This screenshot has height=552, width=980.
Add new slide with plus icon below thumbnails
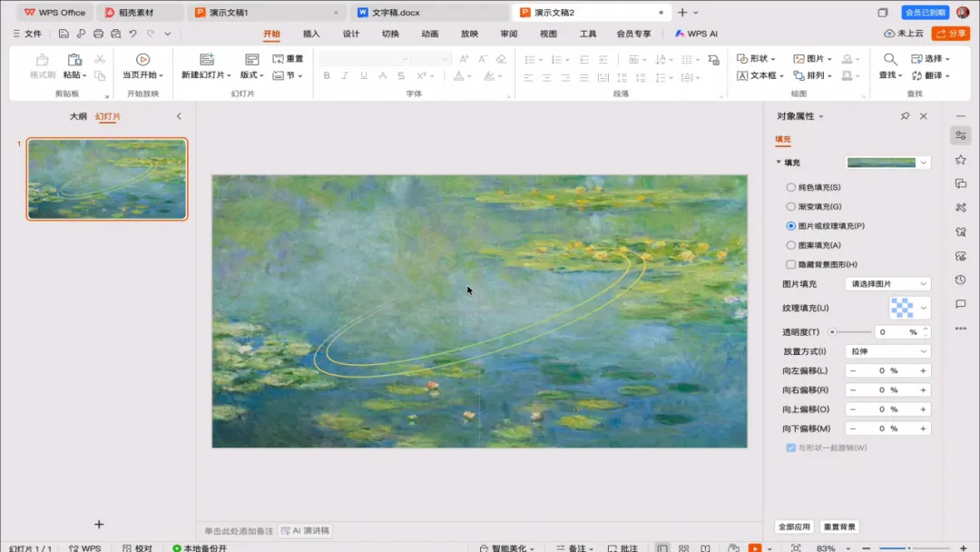point(99,525)
